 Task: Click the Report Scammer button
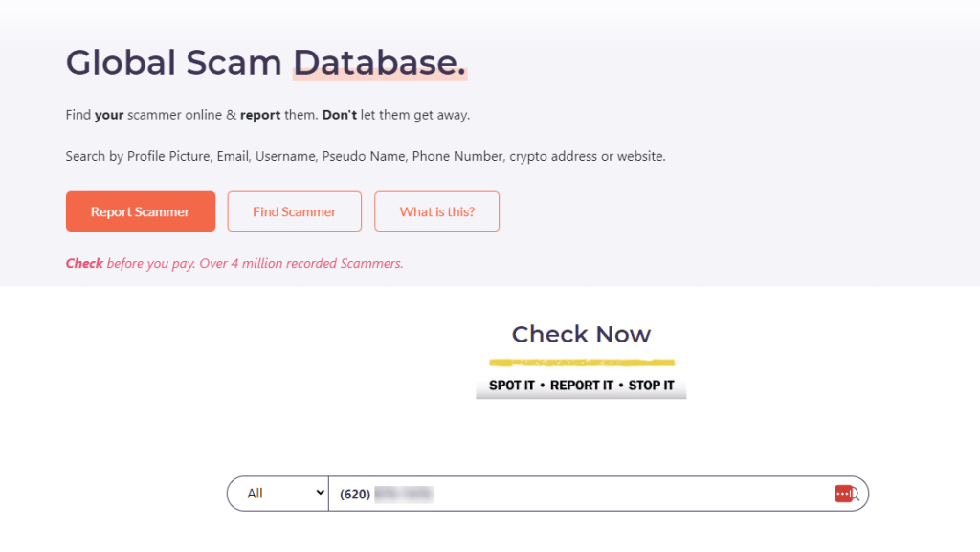pyautogui.click(x=140, y=210)
